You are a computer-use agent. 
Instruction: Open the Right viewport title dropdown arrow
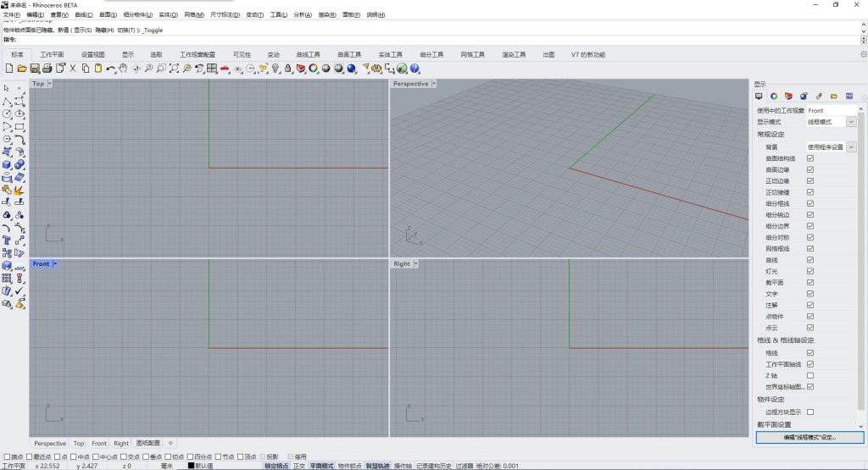(415, 263)
